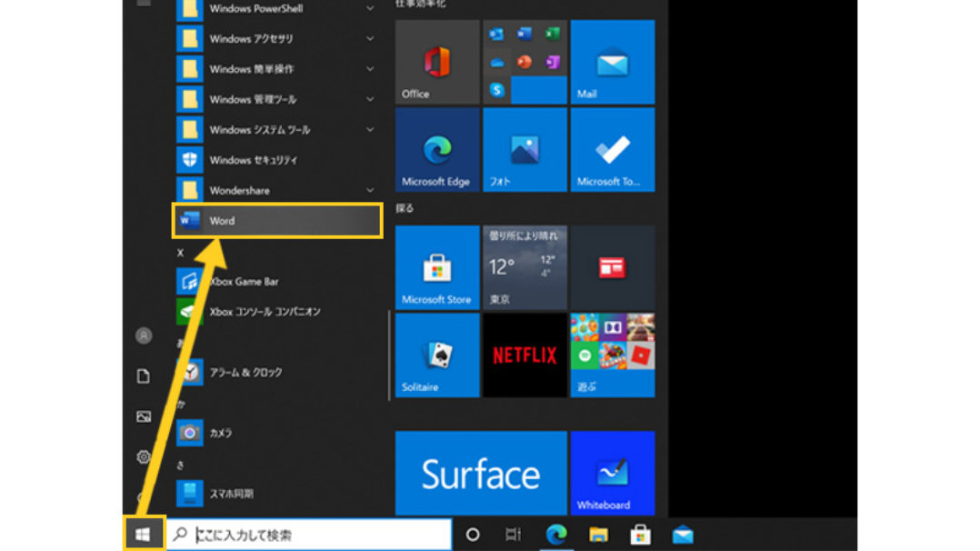Viewport: 980px width, 551px height.
Task: Launch the Microsoft Edge tile
Action: pyautogui.click(x=437, y=149)
